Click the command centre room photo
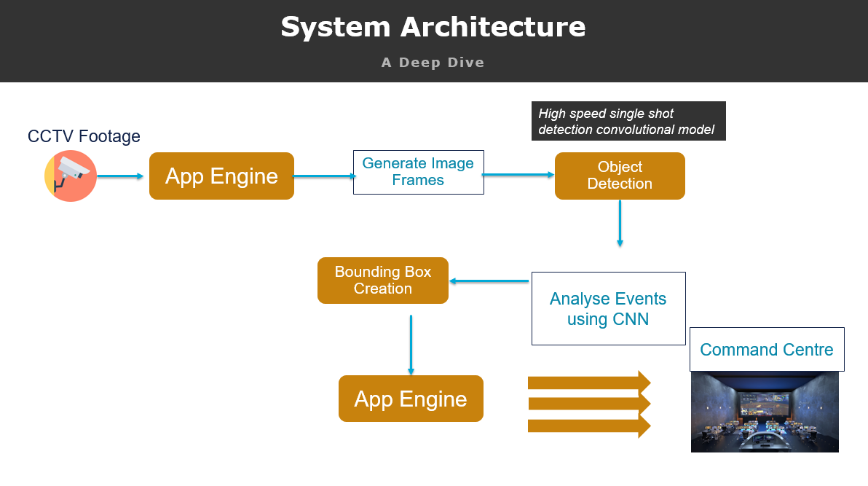Image resolution: width=868 pixels, height=486 pixels. point(765,411)
